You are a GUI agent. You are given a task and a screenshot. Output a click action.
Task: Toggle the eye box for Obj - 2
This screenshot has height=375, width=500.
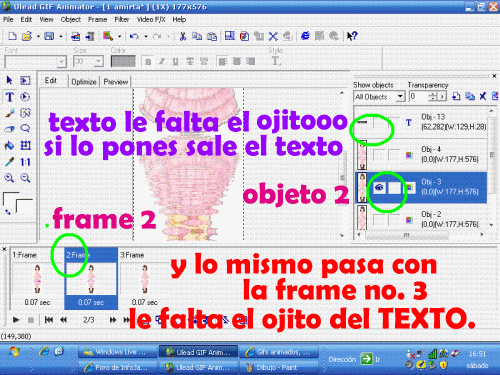379,220
